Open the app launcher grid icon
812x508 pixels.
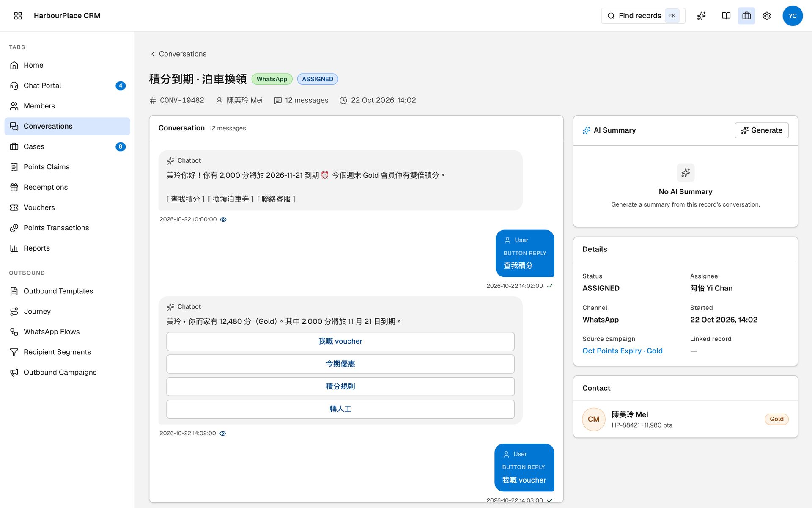18,16
